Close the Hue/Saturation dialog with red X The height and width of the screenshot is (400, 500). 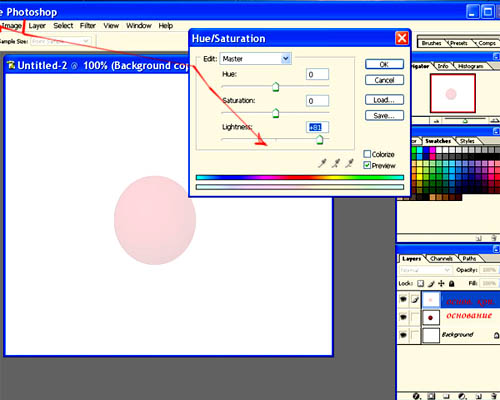tap(402, 38)
